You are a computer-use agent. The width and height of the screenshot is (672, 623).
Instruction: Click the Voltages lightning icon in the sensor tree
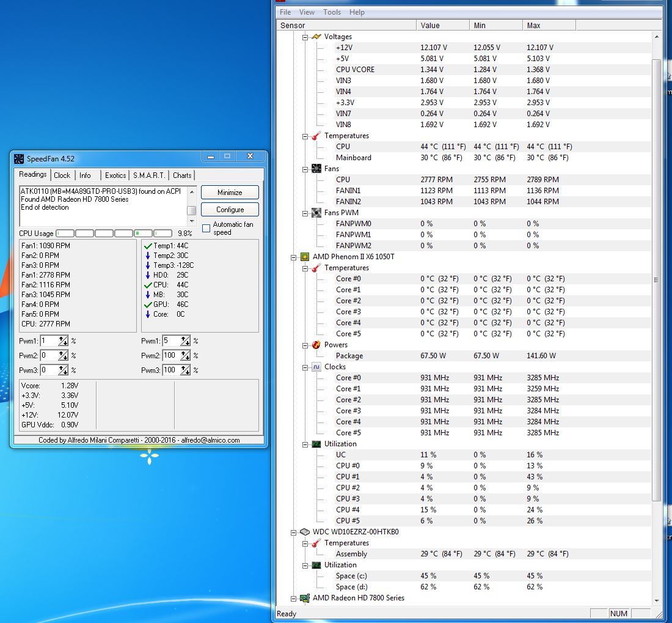316,37
